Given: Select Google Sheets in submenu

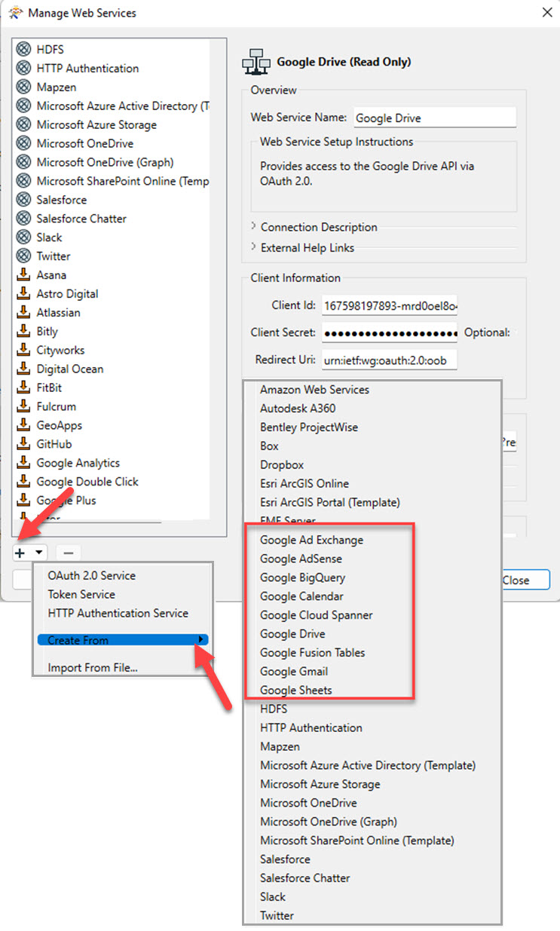Looking at the screenshot, I should [296, 690].
